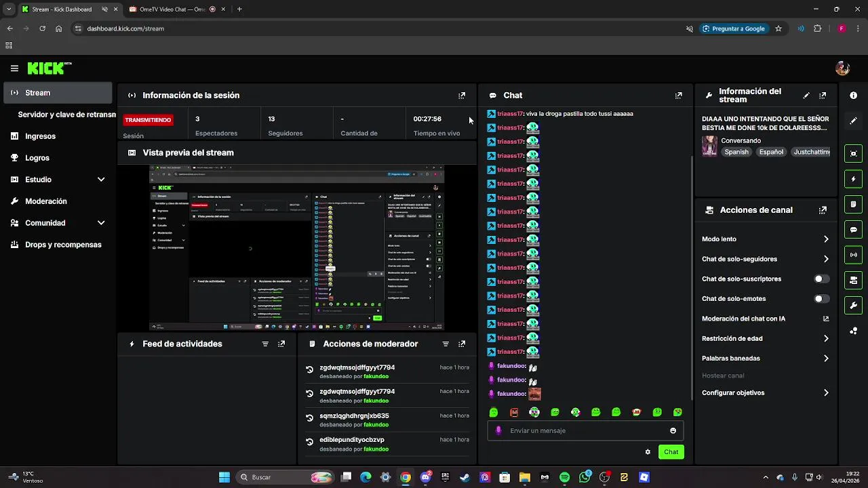
Task: Click the pencil icon in right toolbar
Action: click(x=853, y=121)
